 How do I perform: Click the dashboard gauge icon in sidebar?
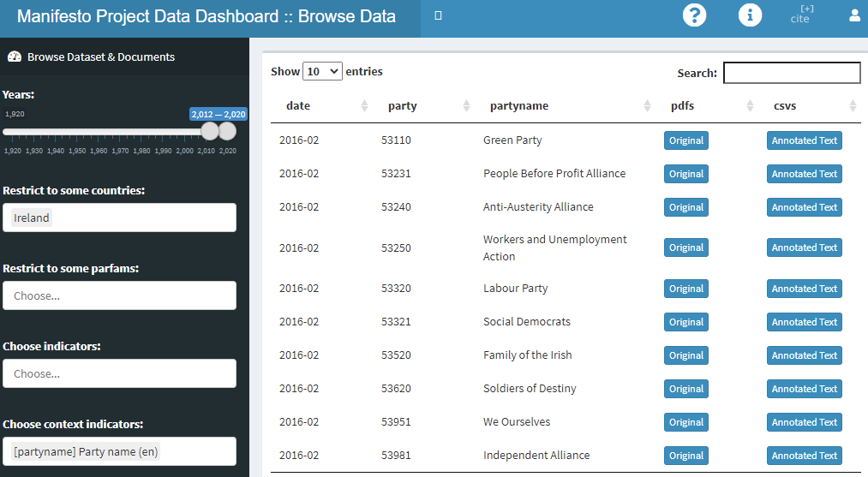[x=14, y=57]
